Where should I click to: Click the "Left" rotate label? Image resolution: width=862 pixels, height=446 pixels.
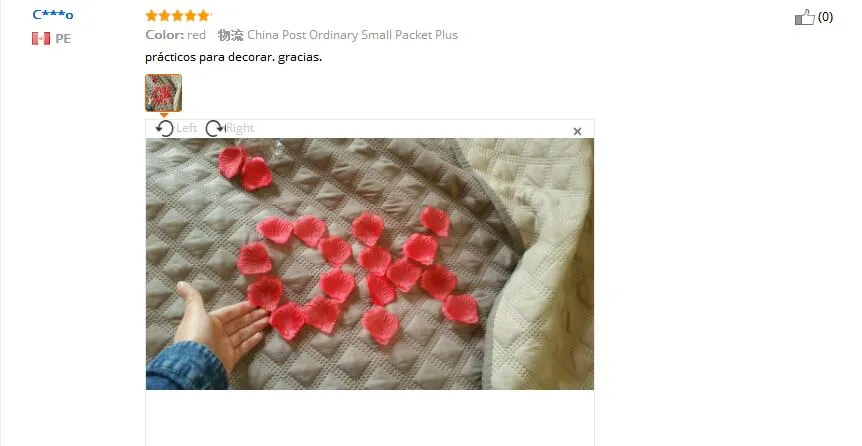(186, 128)
